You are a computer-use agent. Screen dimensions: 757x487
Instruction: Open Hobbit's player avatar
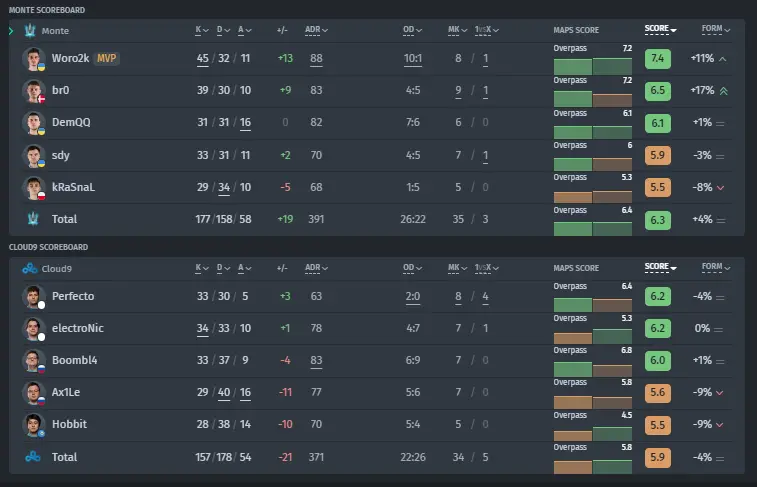[34, 425]
